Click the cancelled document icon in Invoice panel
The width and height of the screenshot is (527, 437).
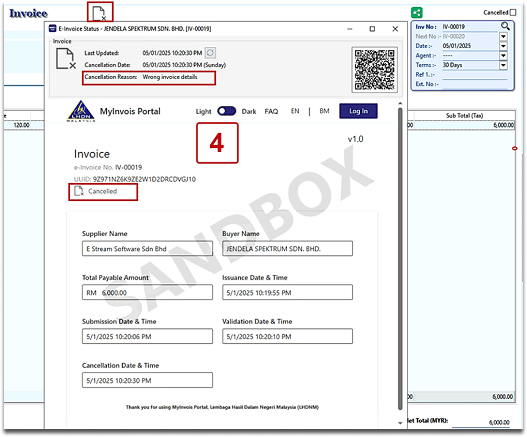click(66, 58)
